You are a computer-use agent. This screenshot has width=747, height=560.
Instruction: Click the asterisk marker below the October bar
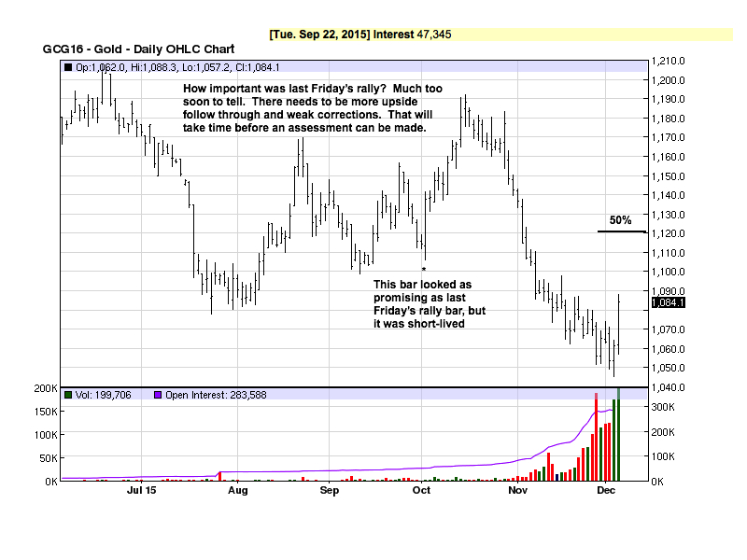pos(424,269)
